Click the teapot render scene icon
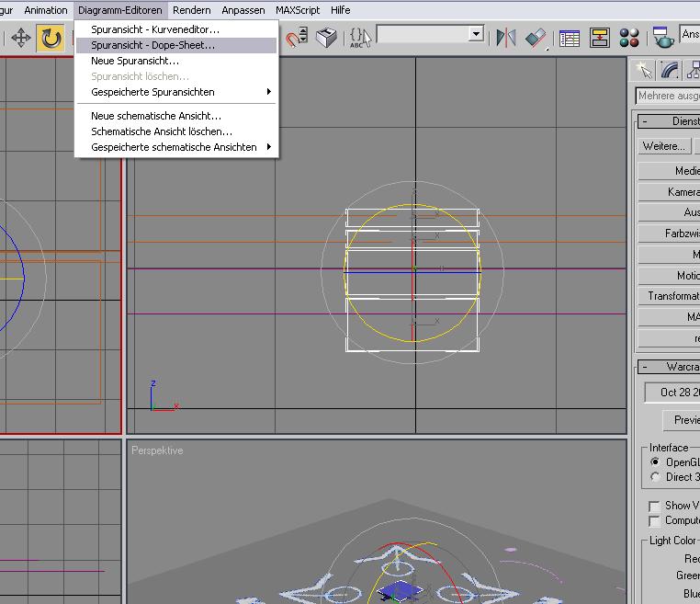 (663, 38)
